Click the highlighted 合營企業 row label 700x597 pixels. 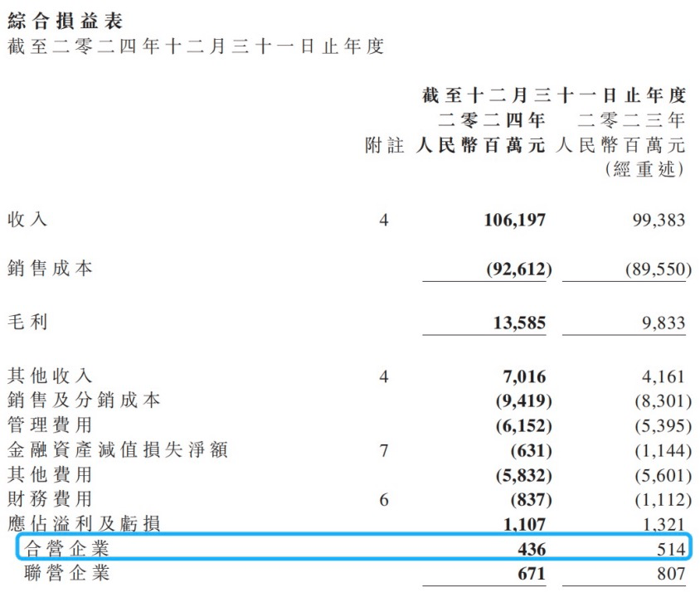coord(67,548)
